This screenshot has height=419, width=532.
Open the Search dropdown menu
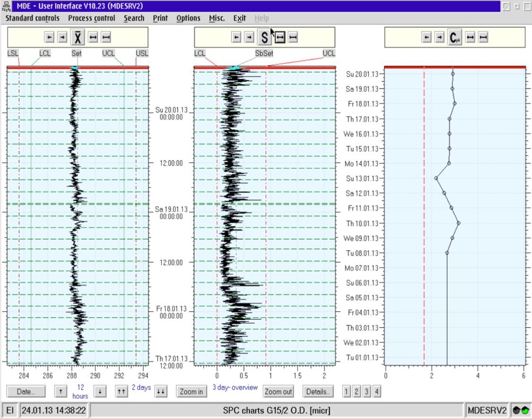[134, 18]
